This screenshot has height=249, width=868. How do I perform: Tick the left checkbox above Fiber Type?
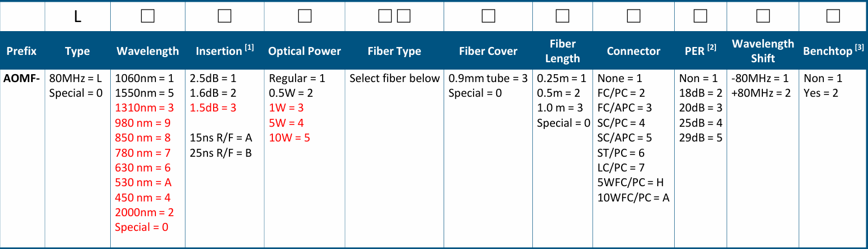point(385,16)
